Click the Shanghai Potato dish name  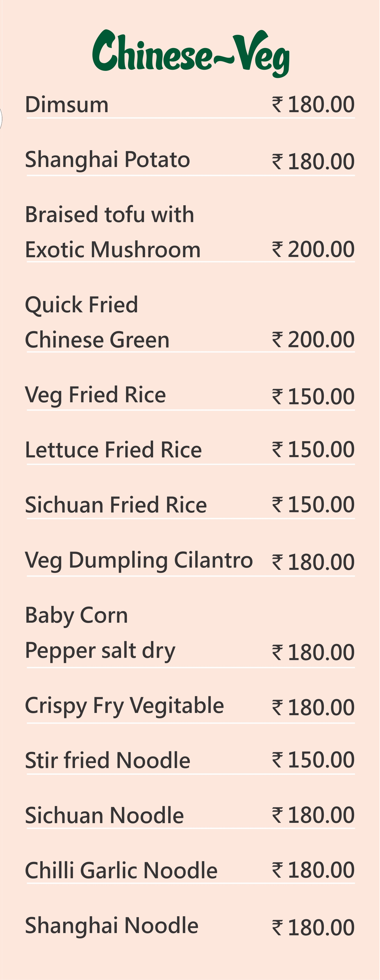[x=108, y=159]
